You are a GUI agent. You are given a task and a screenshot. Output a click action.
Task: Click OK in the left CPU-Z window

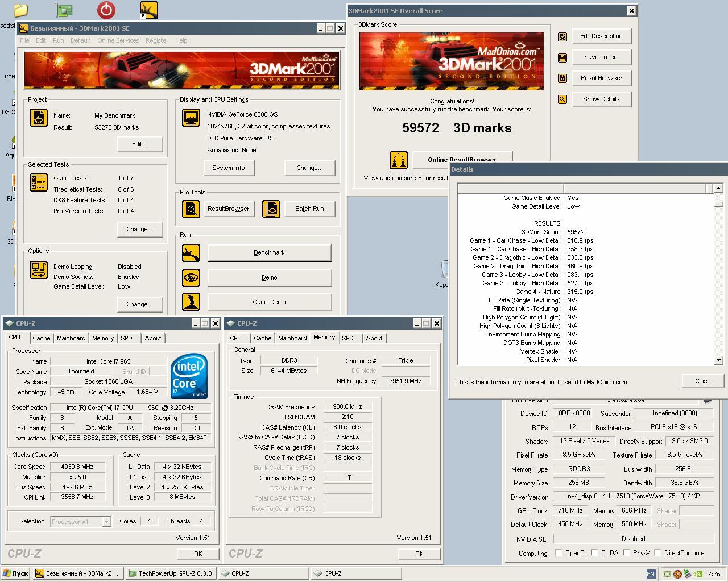[x=197, y=554]
